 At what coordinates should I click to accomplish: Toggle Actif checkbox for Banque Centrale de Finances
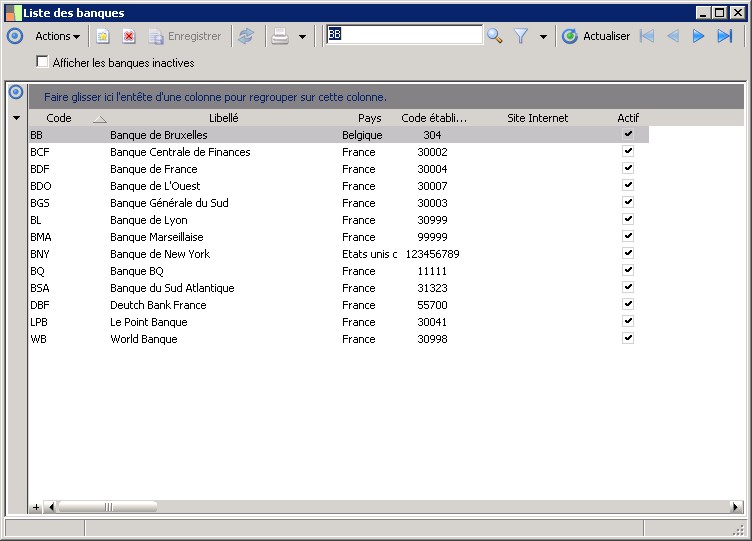click(x=628, y=151)
